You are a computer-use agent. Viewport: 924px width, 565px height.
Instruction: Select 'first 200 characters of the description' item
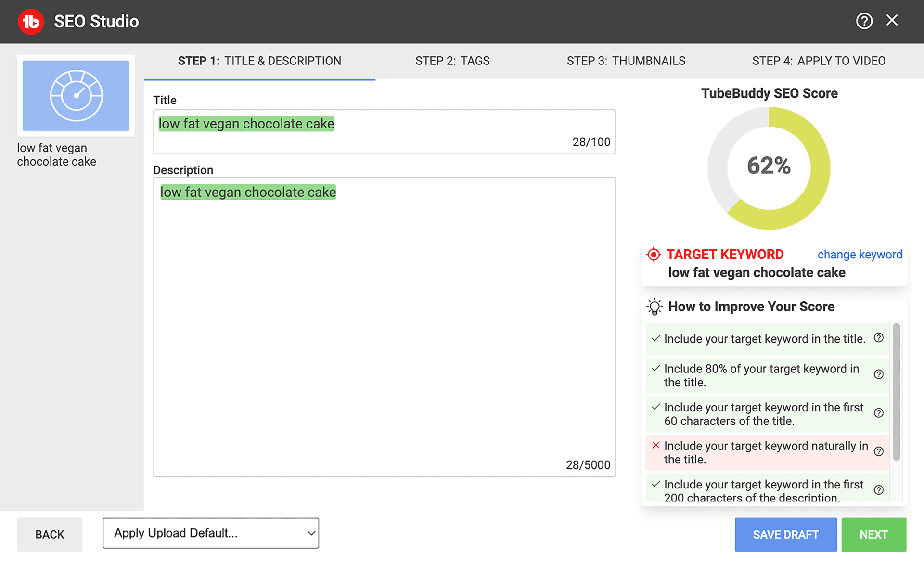(x=767, y=488)
